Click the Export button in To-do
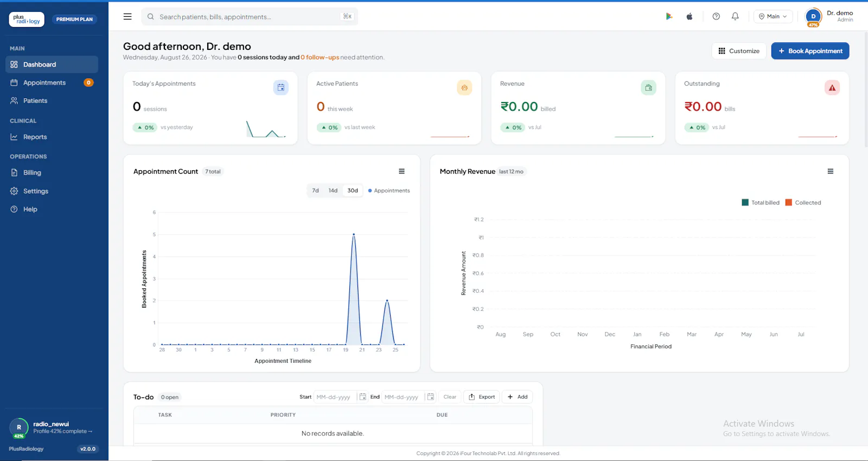Image resolution: width=868 pixels, height=461 pixels. [482, 397]
